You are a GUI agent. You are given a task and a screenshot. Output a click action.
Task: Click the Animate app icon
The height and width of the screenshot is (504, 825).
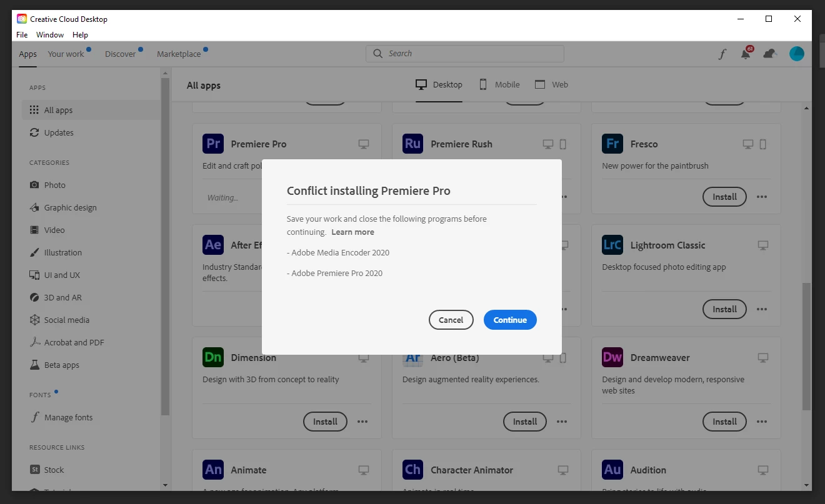[213, 470]
